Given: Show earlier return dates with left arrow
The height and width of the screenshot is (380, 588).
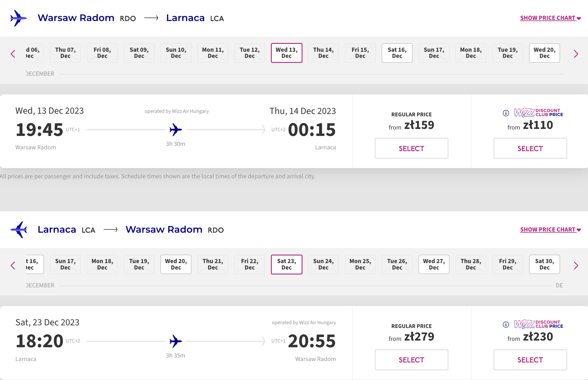Looking at the screenshot, I should click(13, 265).
